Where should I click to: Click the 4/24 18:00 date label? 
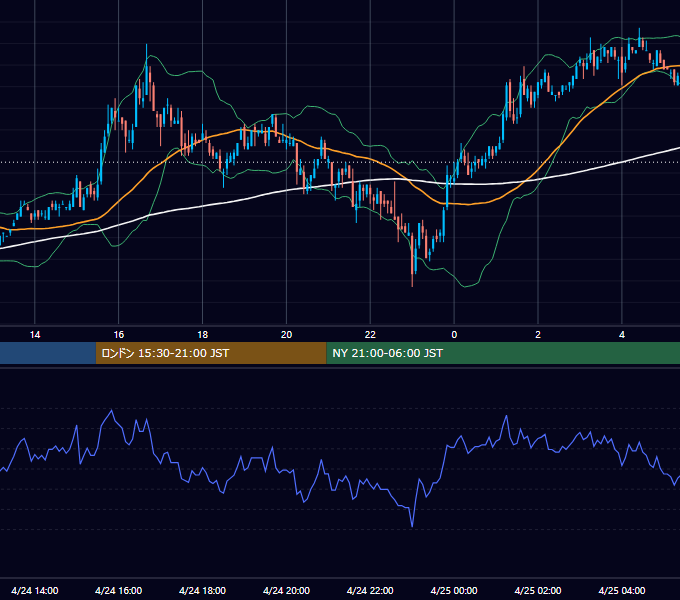pos(203,590)
